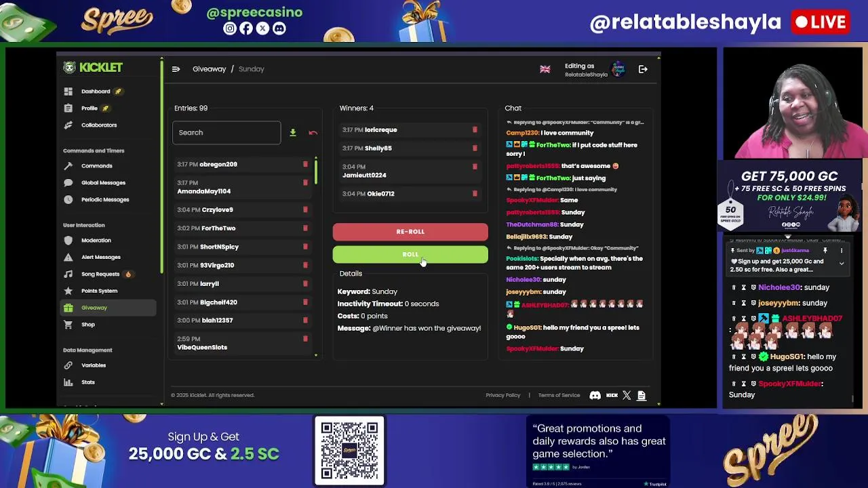The height and width of the screenshot is (488, 868).
Task: Click the Inactivity Timeout value
Action: 422,304
